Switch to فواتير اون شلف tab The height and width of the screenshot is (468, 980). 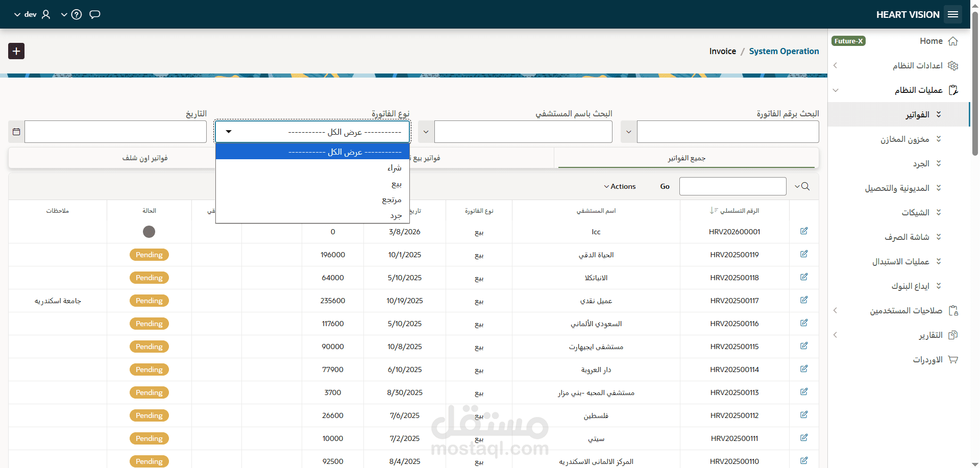tap(145, 158)
